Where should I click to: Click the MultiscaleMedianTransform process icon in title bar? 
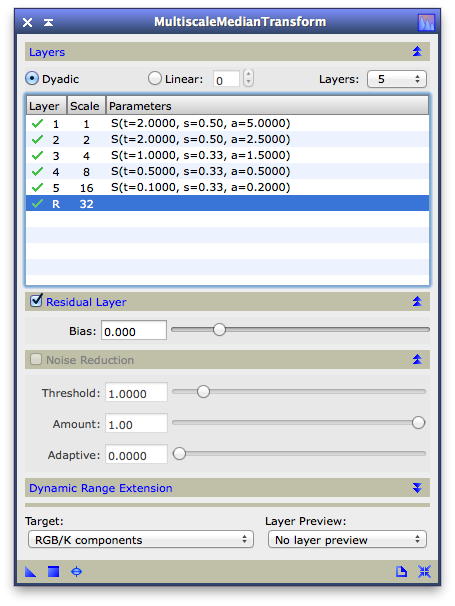tap(426, 22)
